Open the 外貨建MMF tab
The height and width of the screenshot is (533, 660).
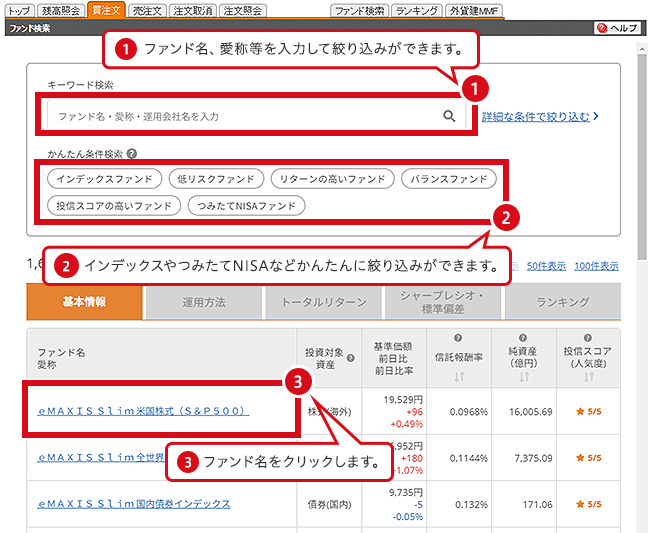point(474,11)
